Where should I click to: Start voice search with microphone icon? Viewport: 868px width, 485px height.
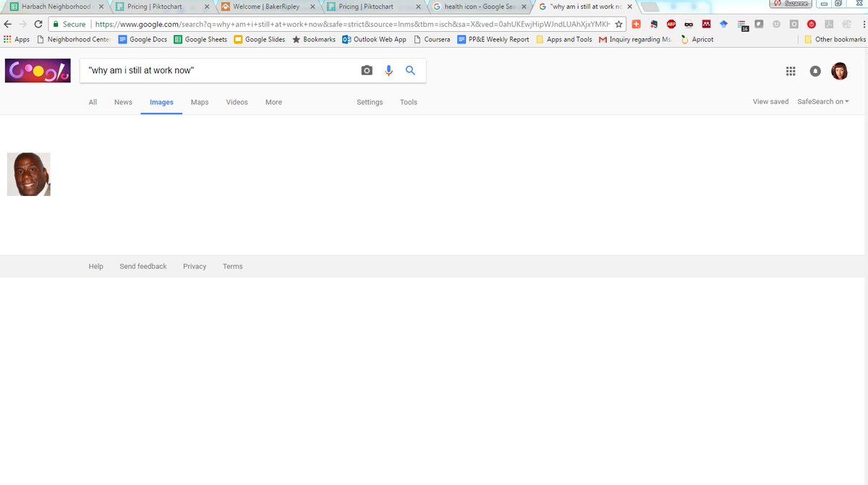[x=388, y=70]
